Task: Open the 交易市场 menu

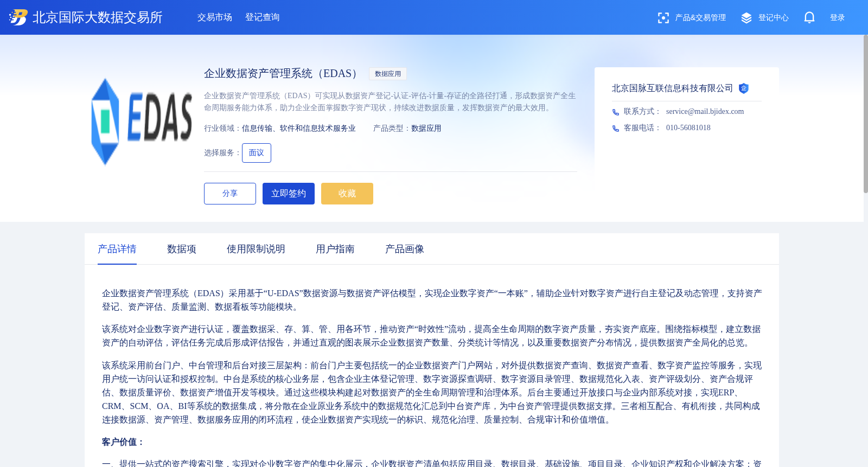Action: pyautogui.click(x=215, y=17)
